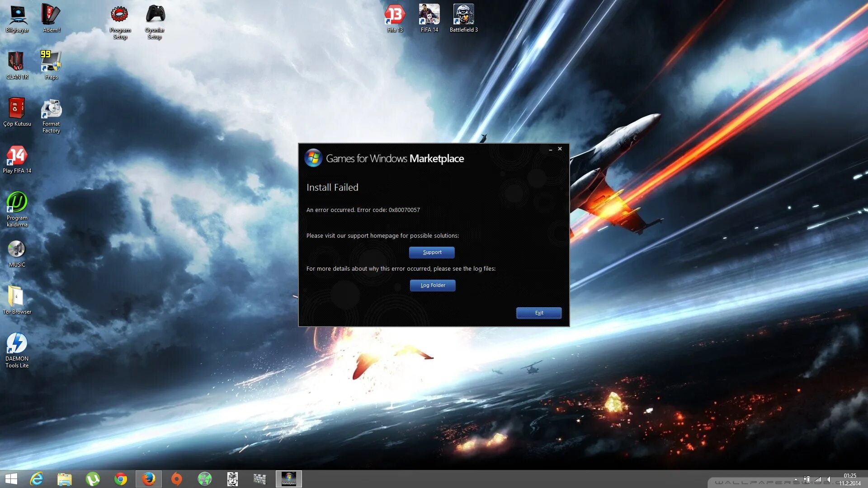Open the network signal tray icon

(x=818, y=479)
